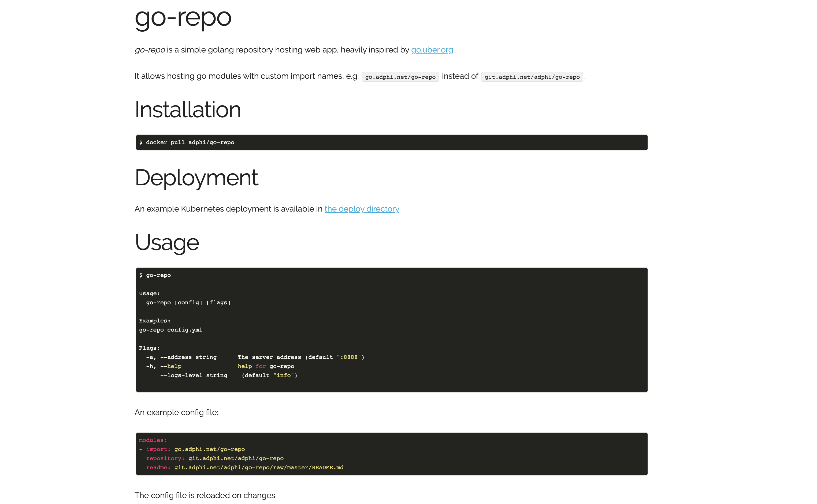This screenshot has width=817, height=504.
Task: Click the inline git.adphi.net/adphi/go-repo code snippet
Action: click(532, 77)
